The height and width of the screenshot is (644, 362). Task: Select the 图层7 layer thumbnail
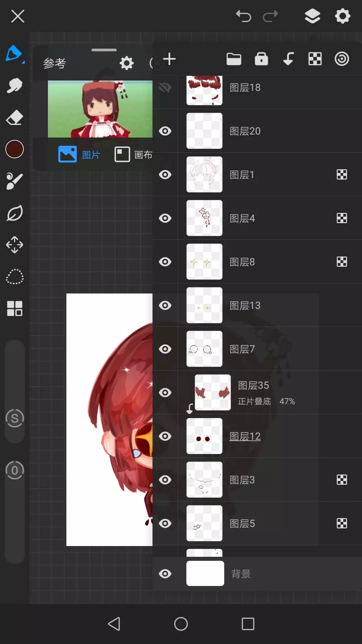tap(204, 349)
